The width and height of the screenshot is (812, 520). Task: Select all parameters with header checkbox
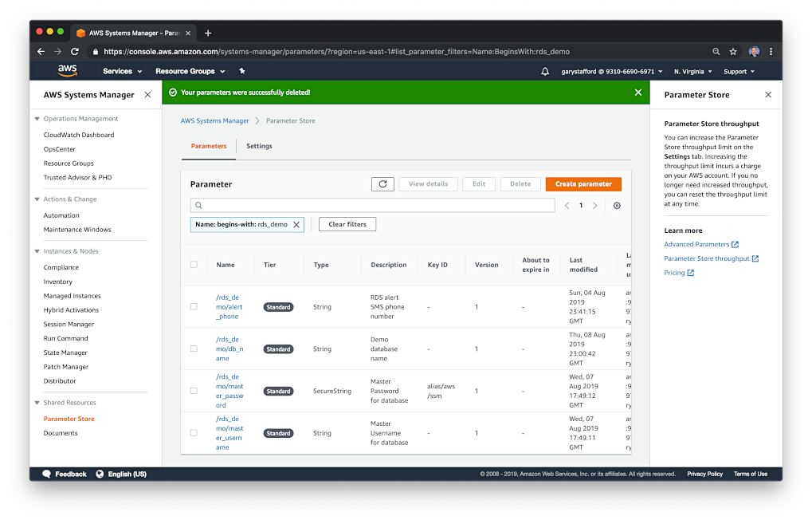(193, 264)
